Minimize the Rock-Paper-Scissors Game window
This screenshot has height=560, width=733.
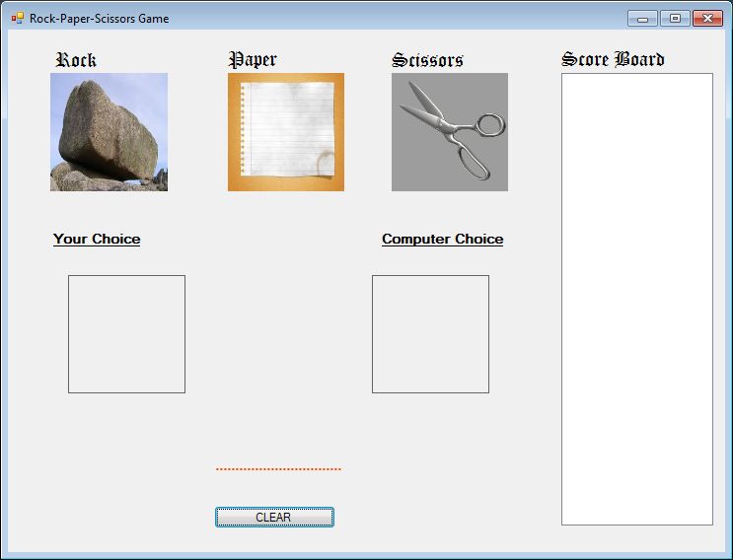pos(643,19)
